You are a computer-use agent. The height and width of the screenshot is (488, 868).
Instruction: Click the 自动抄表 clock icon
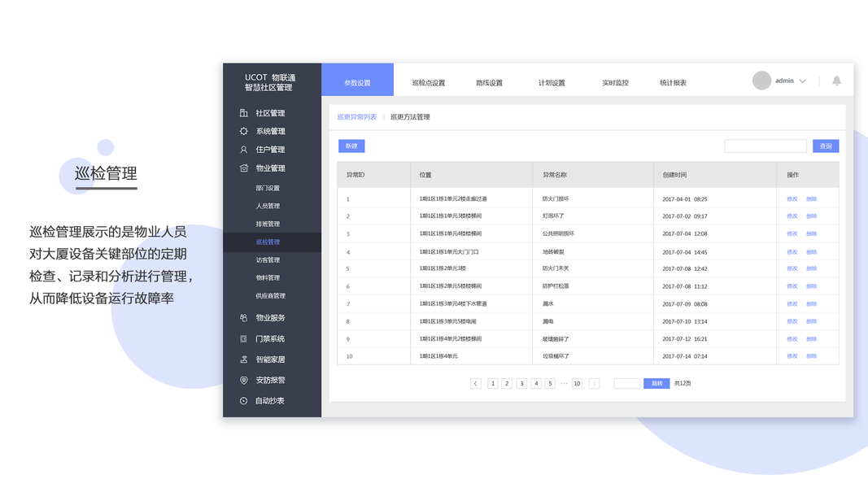click(243, 401)
